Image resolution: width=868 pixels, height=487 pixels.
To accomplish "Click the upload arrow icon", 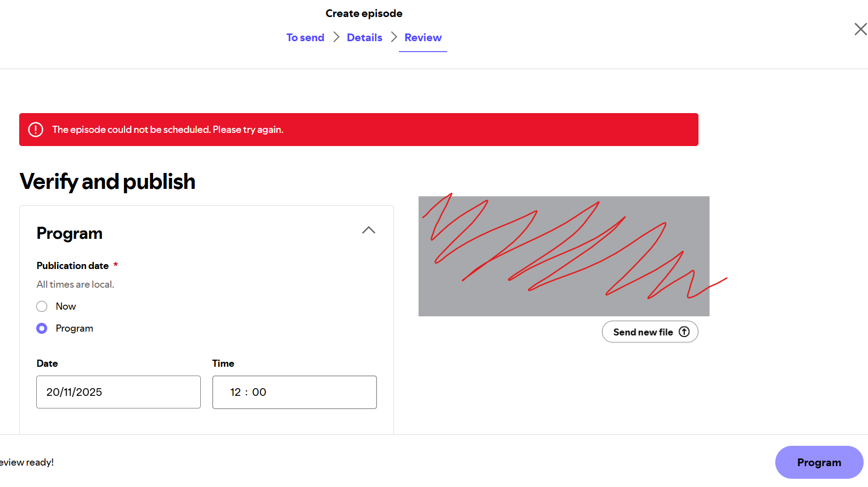I will 684,332.
